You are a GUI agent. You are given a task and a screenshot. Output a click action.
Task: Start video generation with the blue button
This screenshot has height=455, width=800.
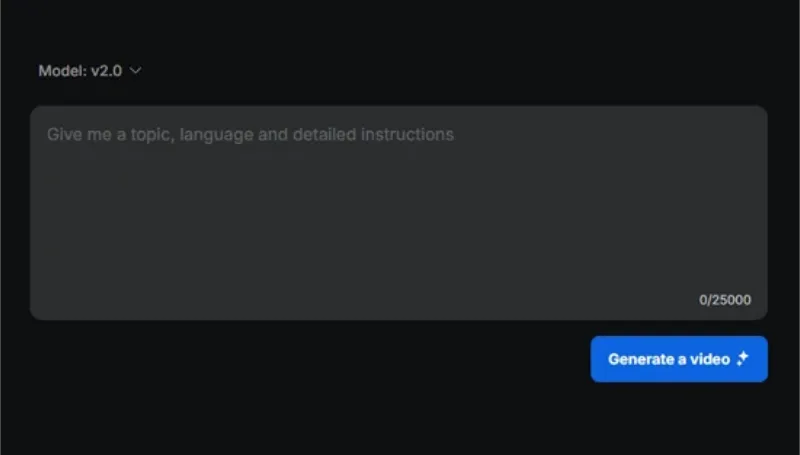coord(679,359)
